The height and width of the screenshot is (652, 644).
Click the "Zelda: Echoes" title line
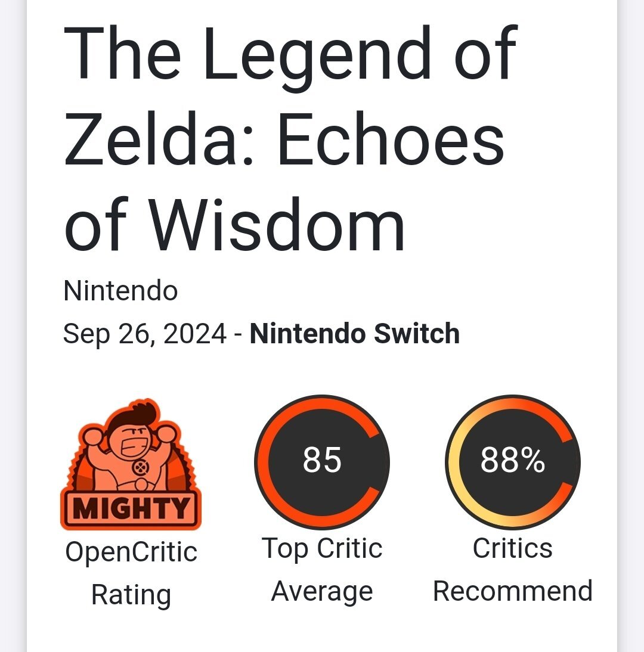(284, 139)
